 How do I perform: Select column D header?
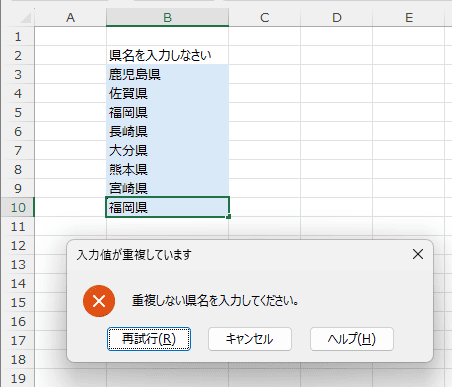point(337,17)
